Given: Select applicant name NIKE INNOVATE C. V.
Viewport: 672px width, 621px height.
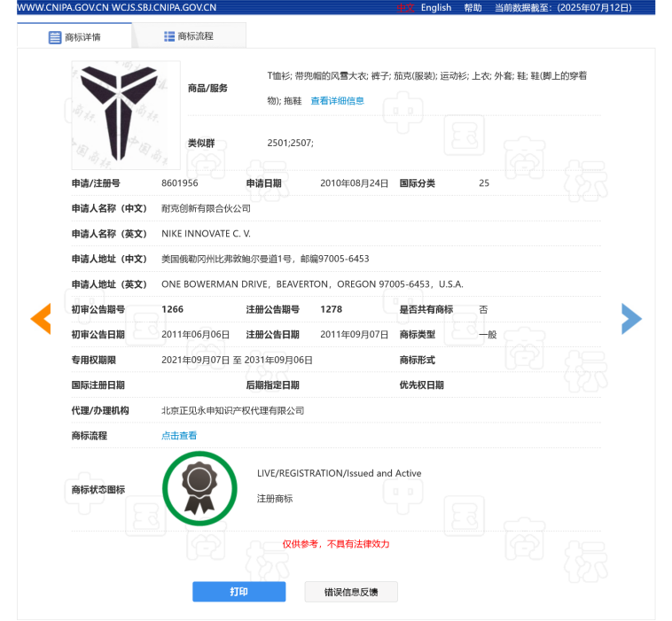Looking at the screenshot, I should click(206, 233).
